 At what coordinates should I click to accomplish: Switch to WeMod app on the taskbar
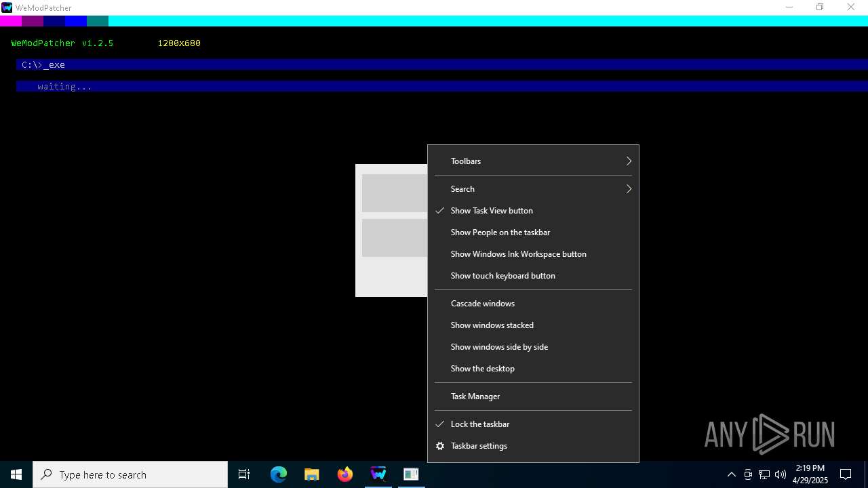coord(378,474)
